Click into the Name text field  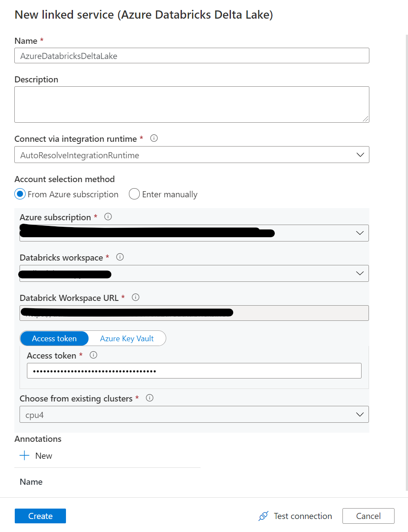[191, 56]
